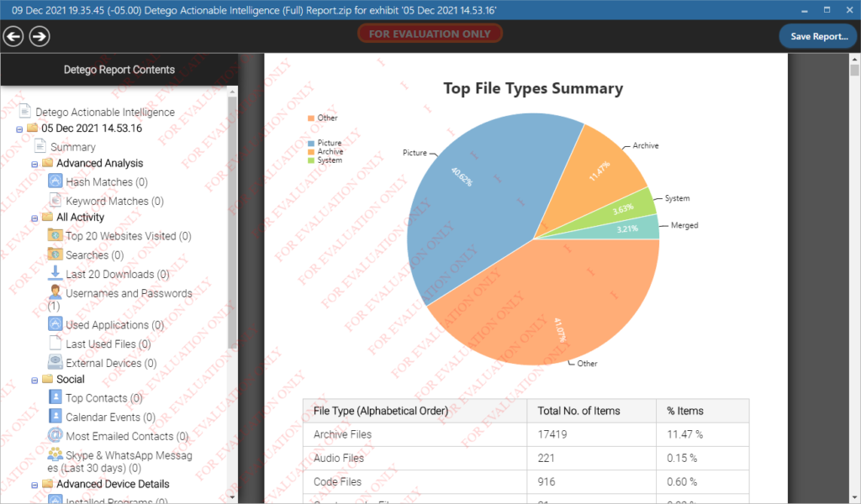Collapse the All Activity group
Image resolution: width=861 pixels, height=504 pixels.
tap(34, 218)
